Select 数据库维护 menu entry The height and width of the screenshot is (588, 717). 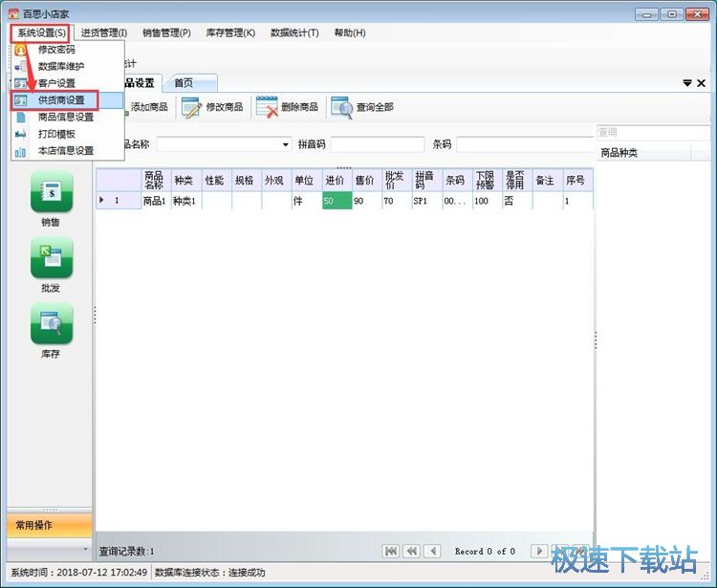(x=68, y=66)
